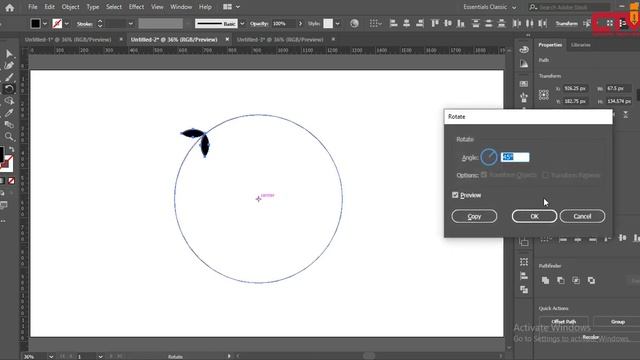Viewport: 640px width, 360px height.
Task: Click the black fill swatch in control bar
Action: [36, 24]
